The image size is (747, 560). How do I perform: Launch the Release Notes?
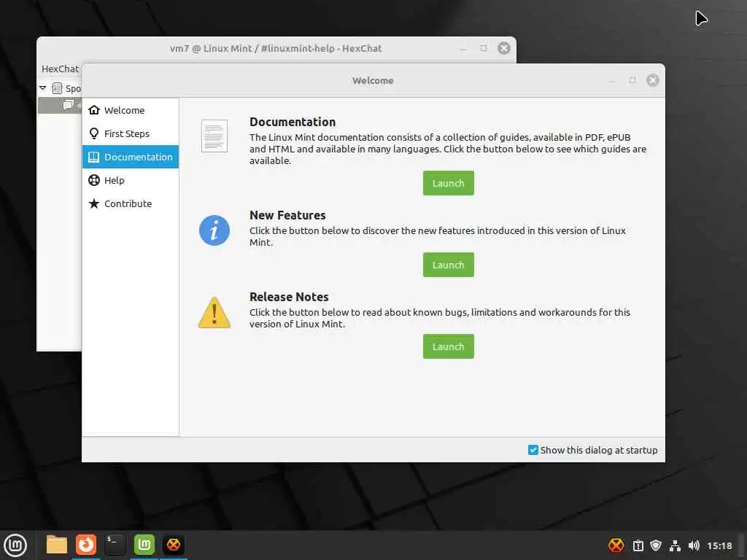[449, 346]
